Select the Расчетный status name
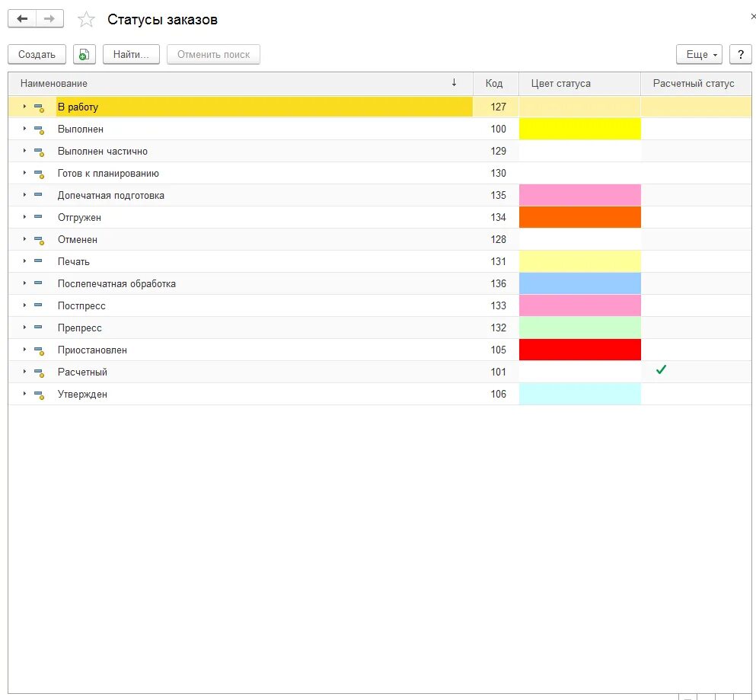 click(82, 372)
